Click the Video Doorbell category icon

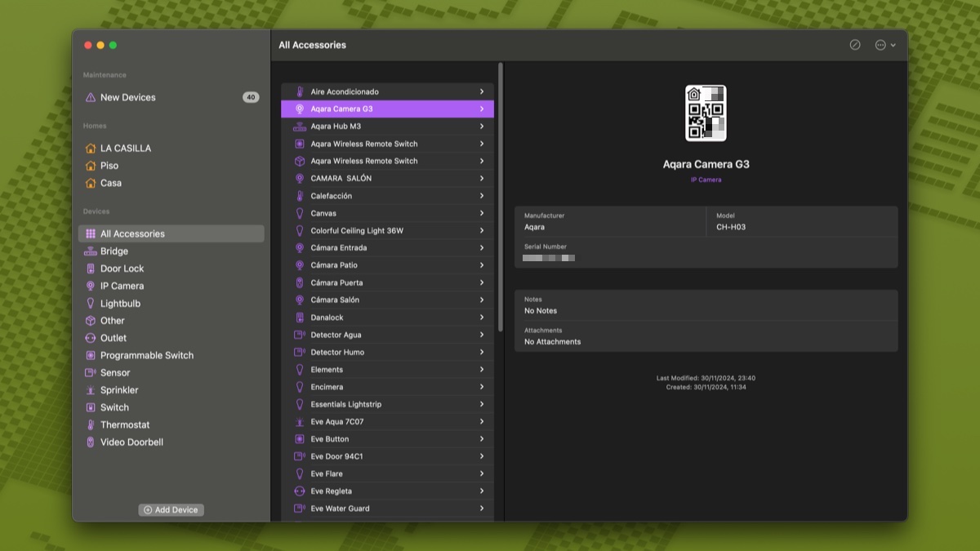click(x=91, y=442)
